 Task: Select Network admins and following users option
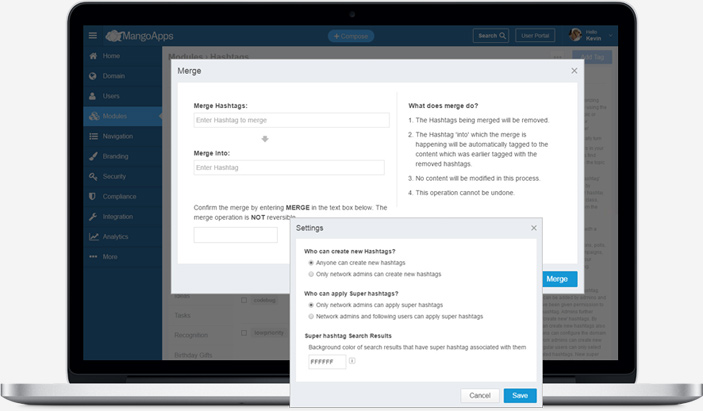pyautogui.click(x=311, y=316)
